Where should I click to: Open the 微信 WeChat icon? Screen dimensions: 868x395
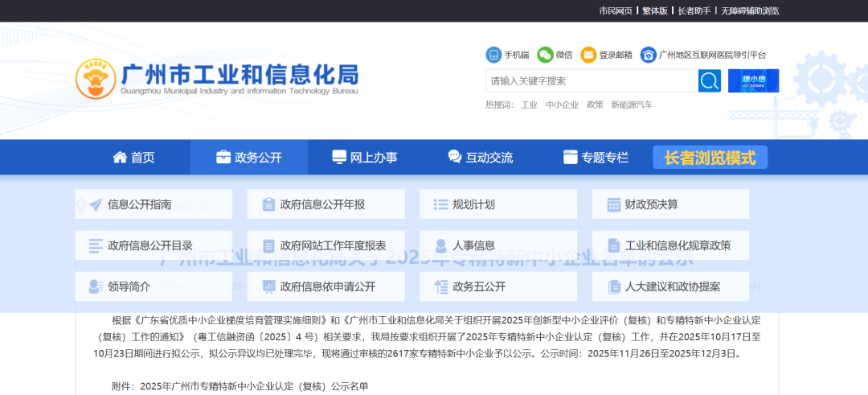click(545, 55)
